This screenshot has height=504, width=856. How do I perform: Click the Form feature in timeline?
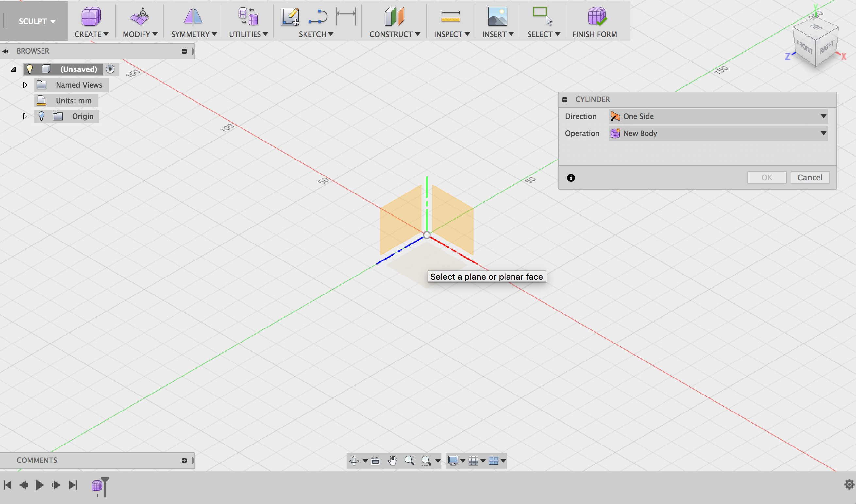pos(97,485)
